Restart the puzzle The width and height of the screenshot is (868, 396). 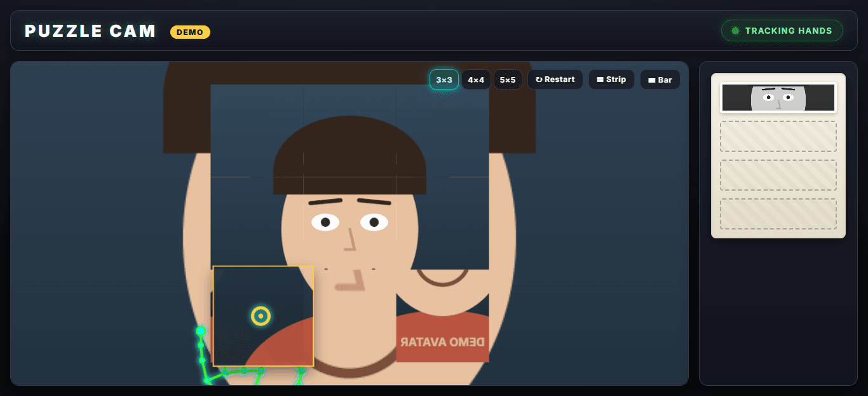[x=555, y=79]
